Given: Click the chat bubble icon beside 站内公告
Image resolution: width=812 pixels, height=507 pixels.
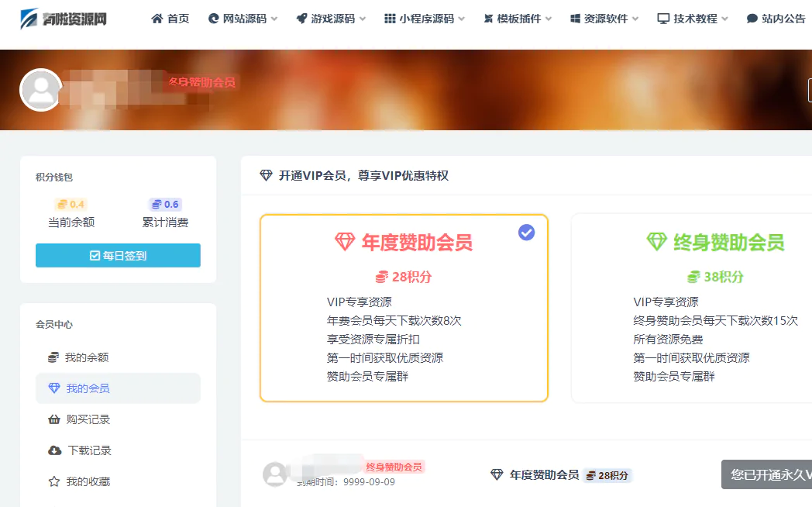Looking at the screenshot, I should coord(752,19).
